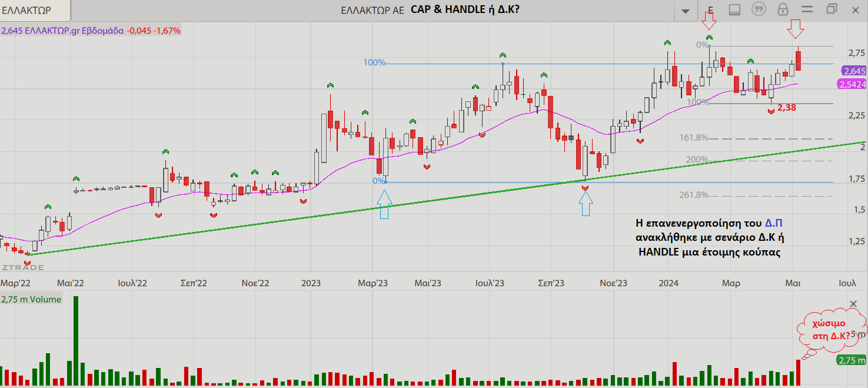This screenshot has width=868, height=388.
Task: Click the purple 2,645 price tag
Action: coord(853,71)
